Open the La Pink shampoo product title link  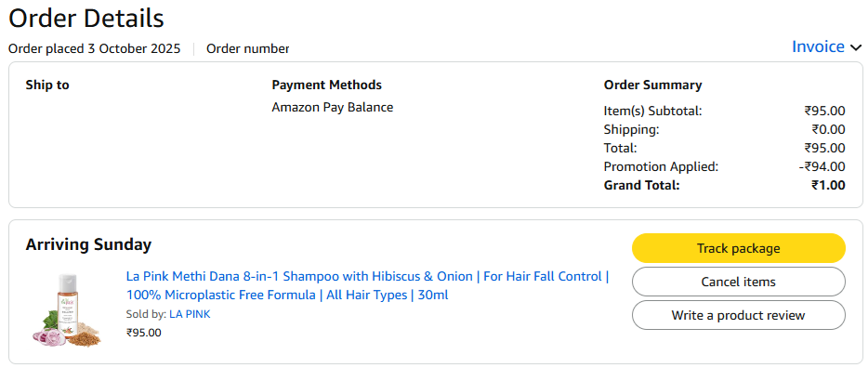(367, 285)
